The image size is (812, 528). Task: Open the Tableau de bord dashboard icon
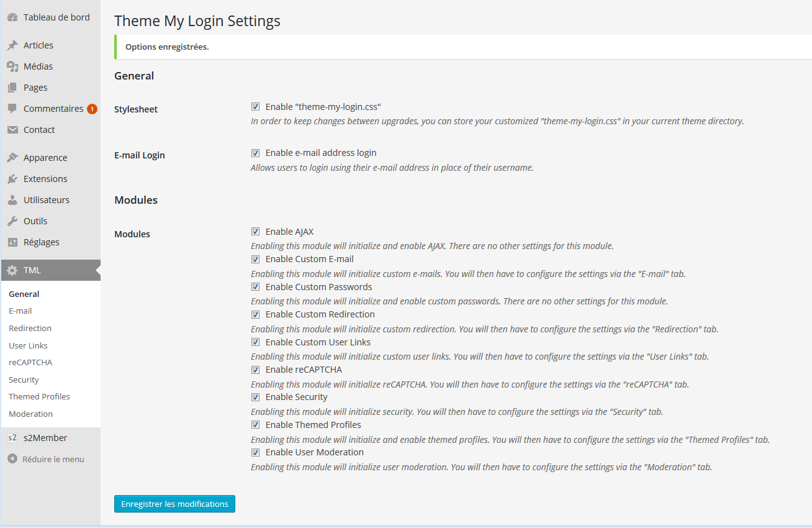12,17
